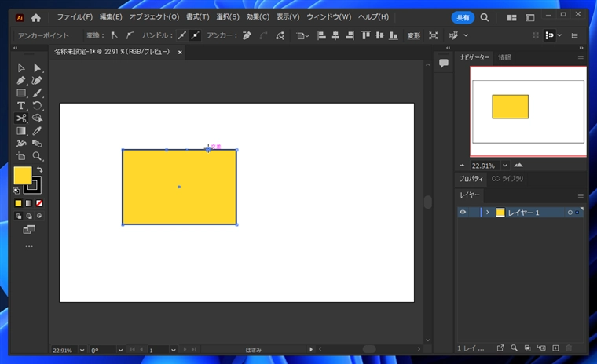Image resolution: width=597 pixels, height=364 pixels.
Task: Select the Shape Builder tool
Action: (37, 118)
